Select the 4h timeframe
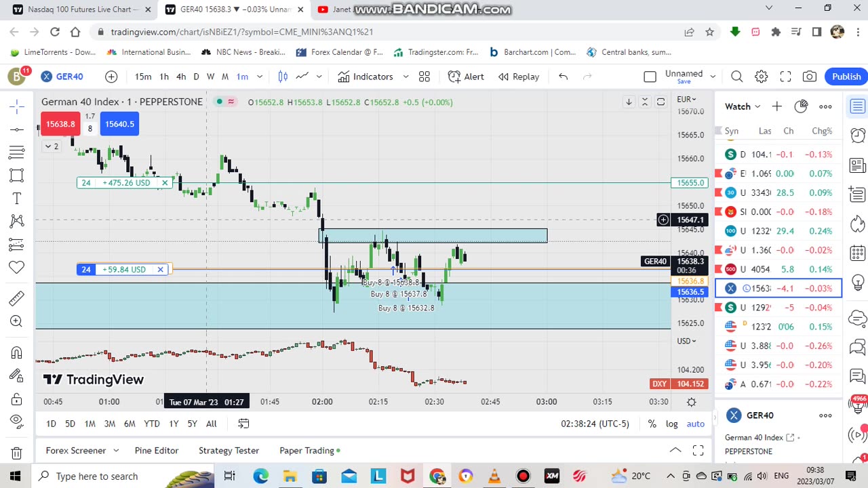This screenshot has width=868, height=488. [x=181, y=77]
